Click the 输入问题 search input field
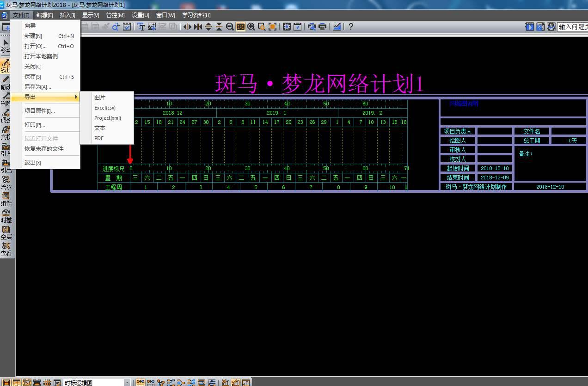 click(572, 27)
